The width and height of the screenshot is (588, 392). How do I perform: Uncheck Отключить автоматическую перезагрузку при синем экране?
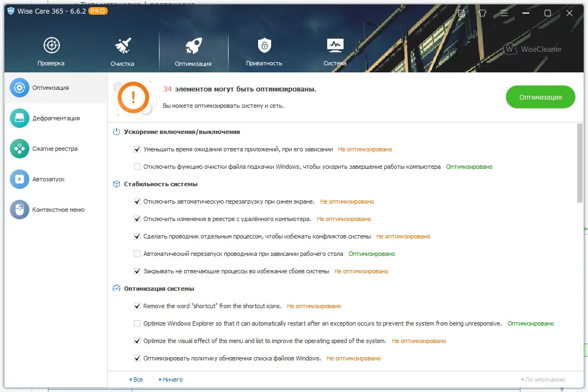click(137, 201)
